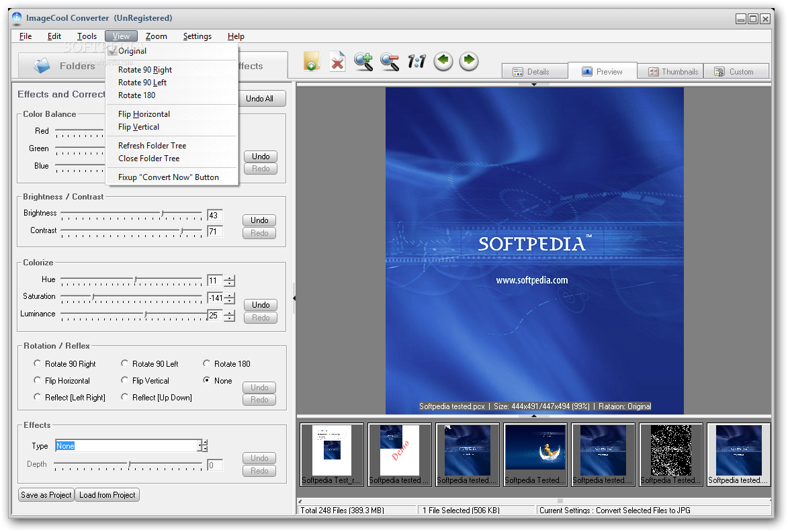Click Load from Project button

[107, 495]
